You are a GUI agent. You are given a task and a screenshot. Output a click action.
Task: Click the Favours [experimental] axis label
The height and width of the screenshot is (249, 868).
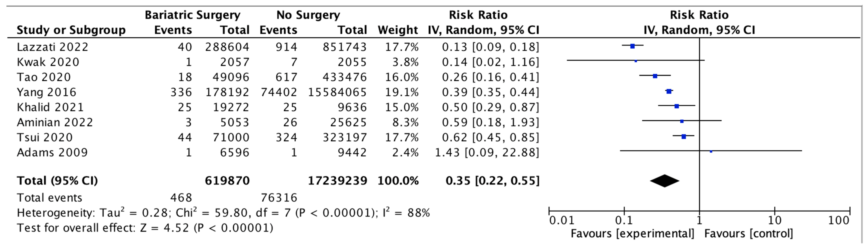[632, 233]
